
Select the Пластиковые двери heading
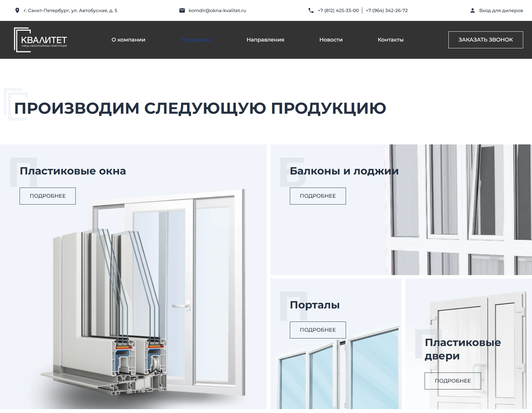click(463, 349)
